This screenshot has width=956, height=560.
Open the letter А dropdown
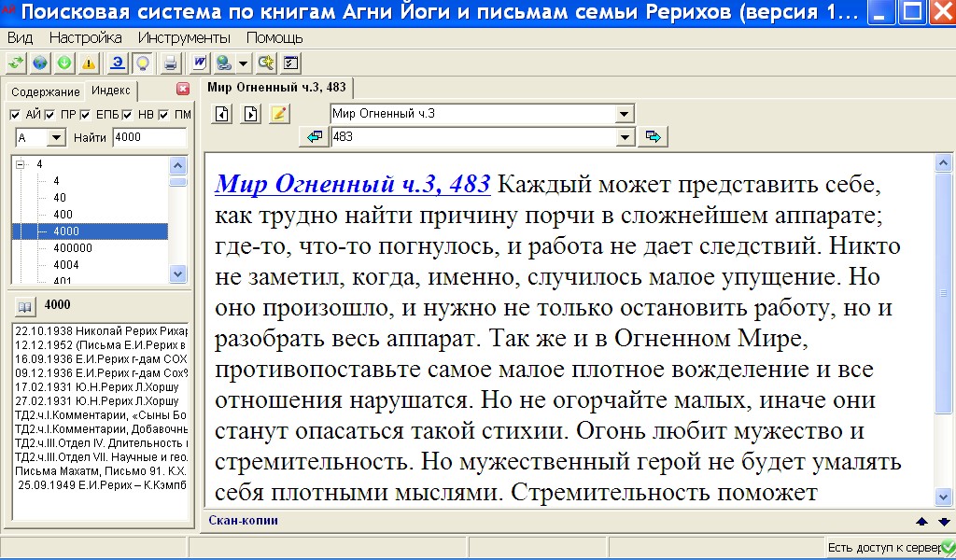click(x=56, y=138)
